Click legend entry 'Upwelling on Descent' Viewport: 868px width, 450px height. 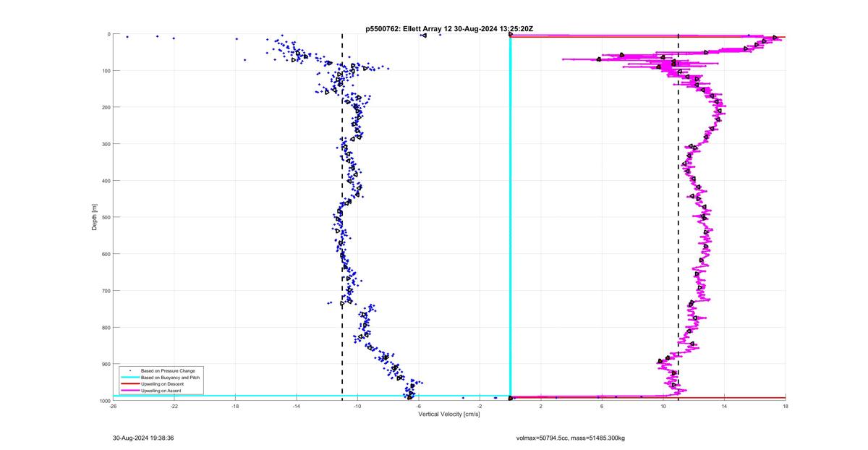(162, 384)
